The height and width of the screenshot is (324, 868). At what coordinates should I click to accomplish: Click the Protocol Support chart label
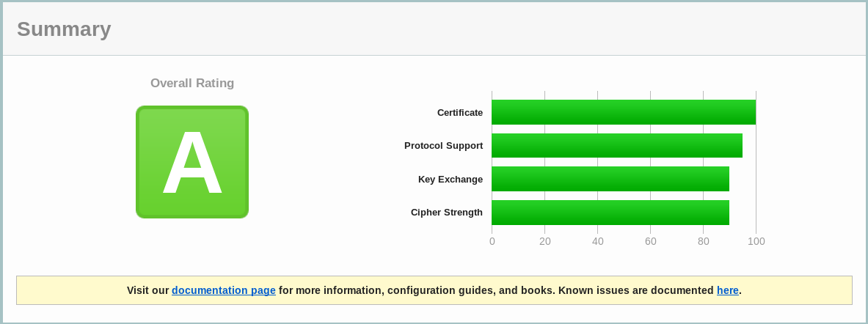pyautogui.click(x=443, y=146)
